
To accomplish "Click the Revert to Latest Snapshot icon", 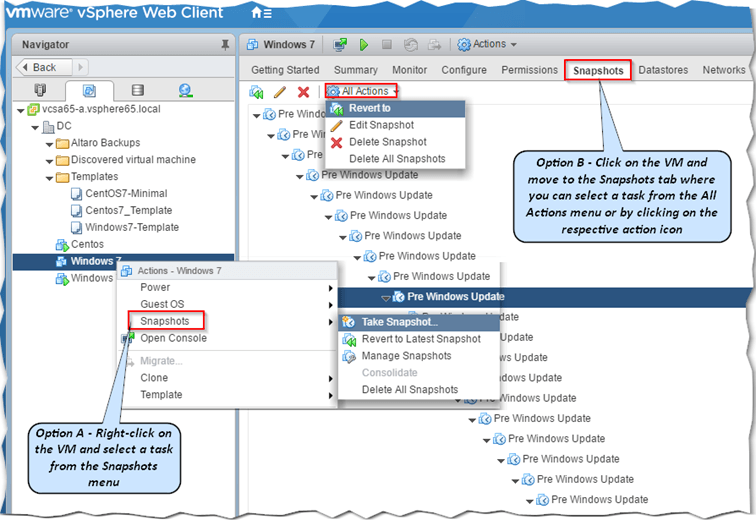I will (x=349, y=339).
